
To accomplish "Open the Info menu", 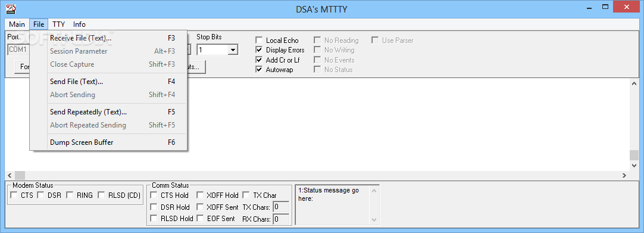I will coord(79,24).
